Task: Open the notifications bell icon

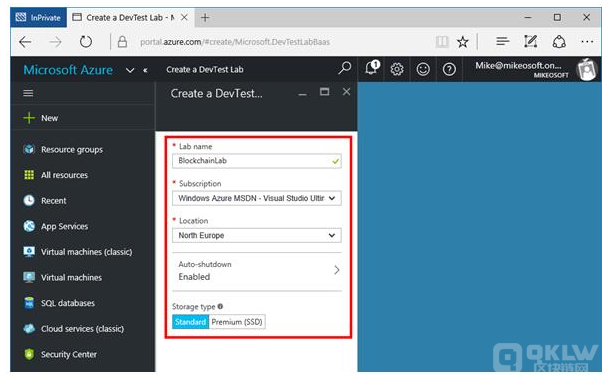Action: [x=372, y=68]
